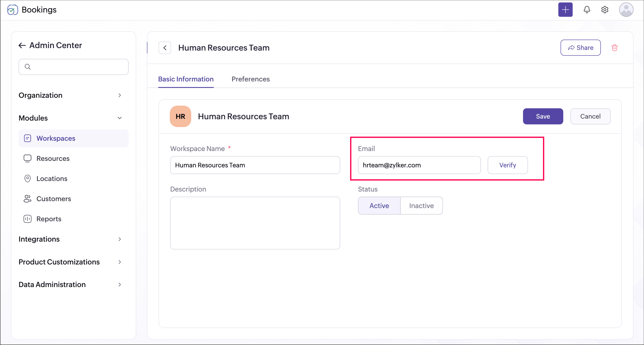Click Verify next to the email
The width and height of the screenshot is (644, 345).
(x=507, y=165)
